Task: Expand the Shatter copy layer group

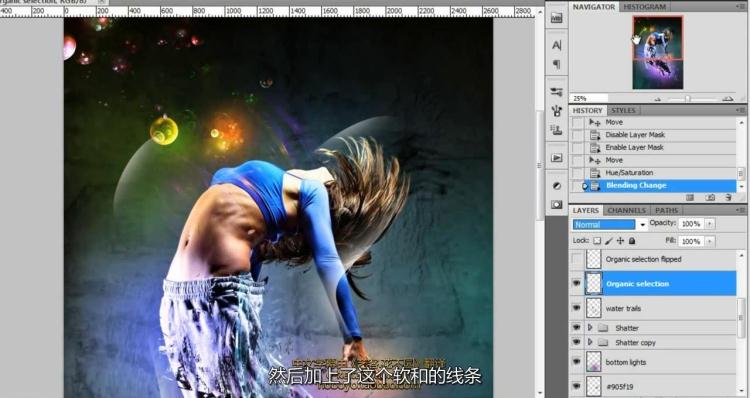Action: click(590, 342)
